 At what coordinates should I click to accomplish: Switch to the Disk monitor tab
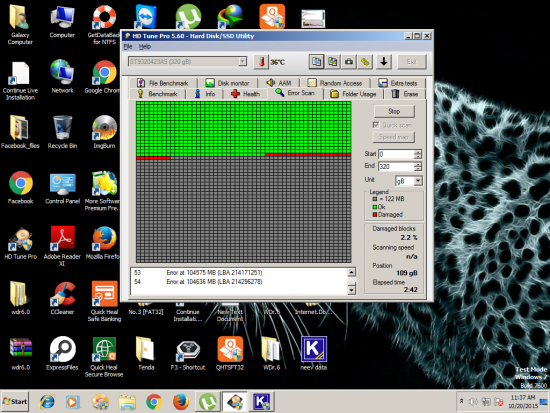click(x=227, y=83)
